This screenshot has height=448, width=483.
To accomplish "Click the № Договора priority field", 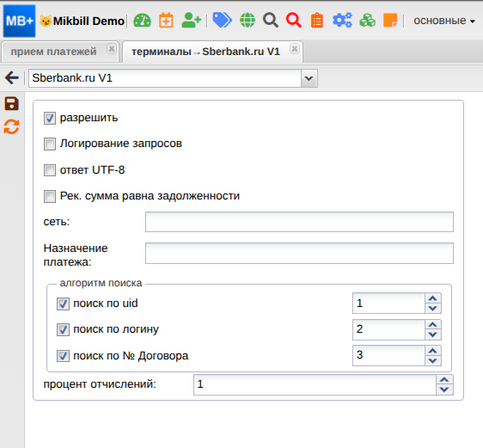I will click(388, 355).
